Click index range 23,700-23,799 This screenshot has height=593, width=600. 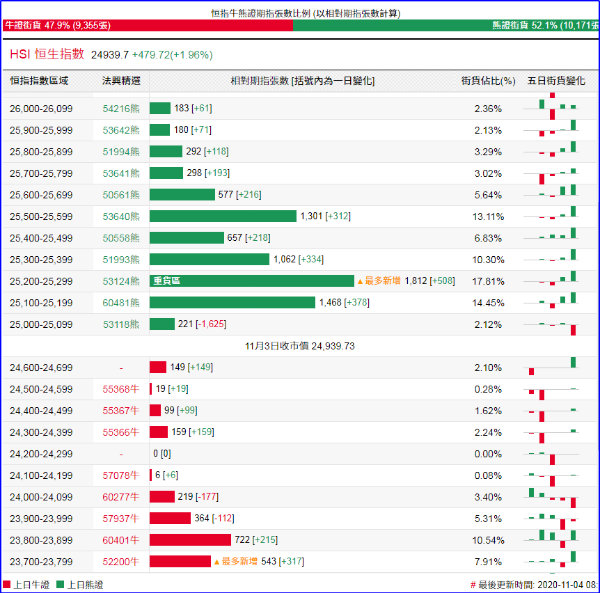point(41,562)
